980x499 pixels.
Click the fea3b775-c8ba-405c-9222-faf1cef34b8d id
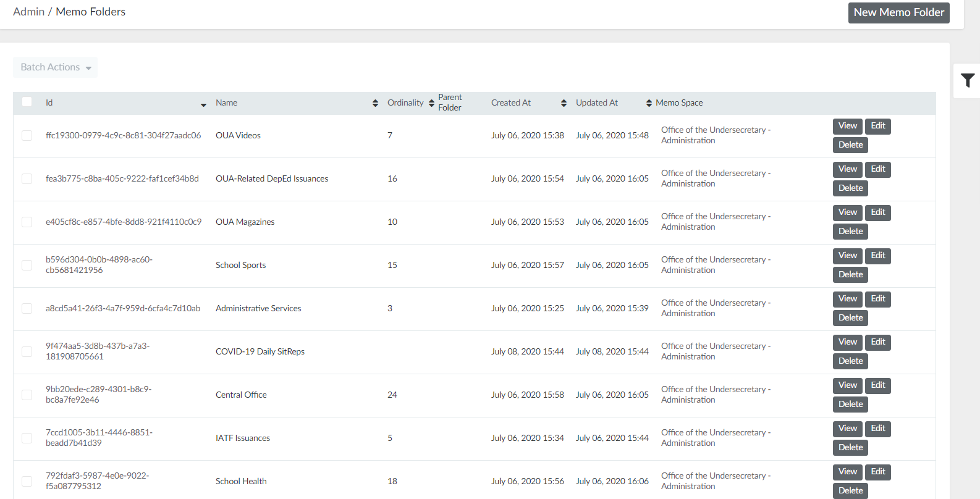tap(122, 178)
